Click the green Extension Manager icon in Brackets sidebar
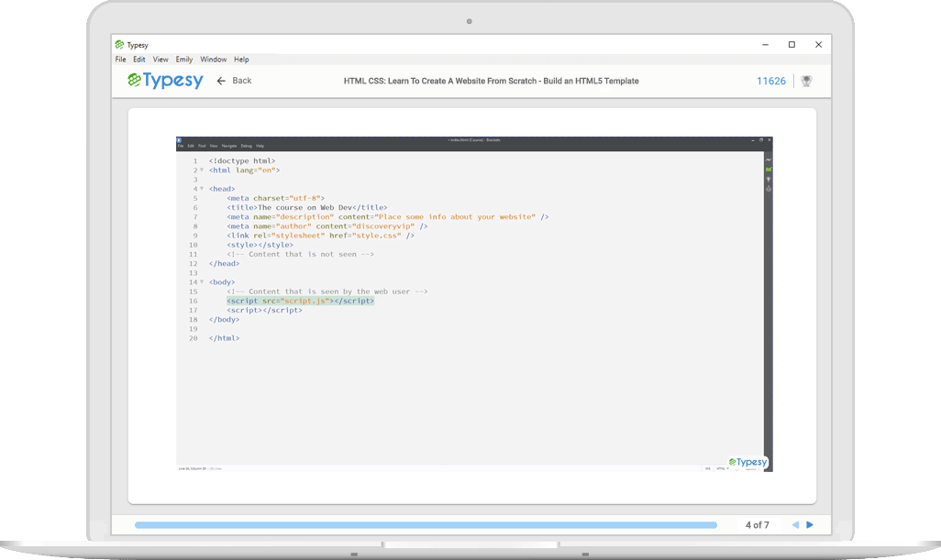Screen dimensions: 941x560 (x=769, y=170)
